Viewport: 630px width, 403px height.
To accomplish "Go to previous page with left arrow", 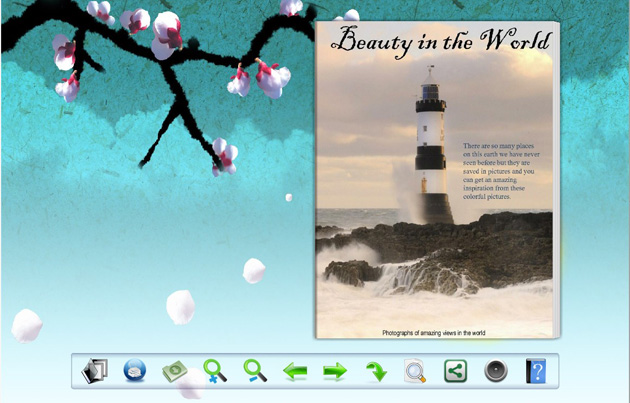I will (295, 371).
